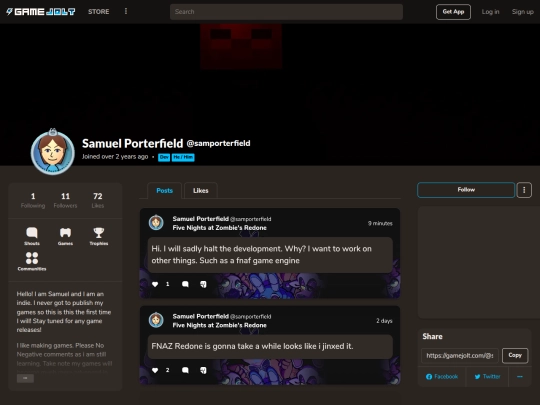Click the Game Jolt logo

tap(41, 12)
